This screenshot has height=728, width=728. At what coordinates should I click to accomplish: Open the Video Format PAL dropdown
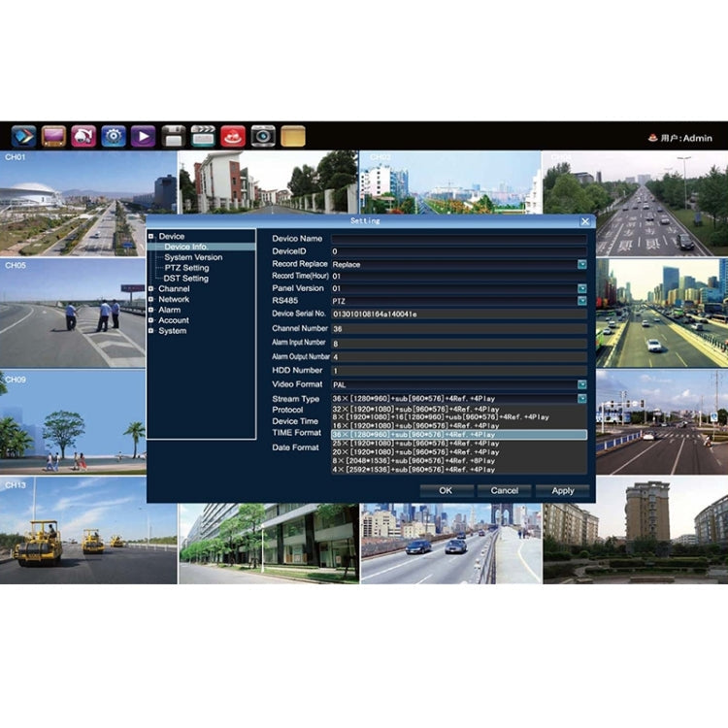point(582,384)
